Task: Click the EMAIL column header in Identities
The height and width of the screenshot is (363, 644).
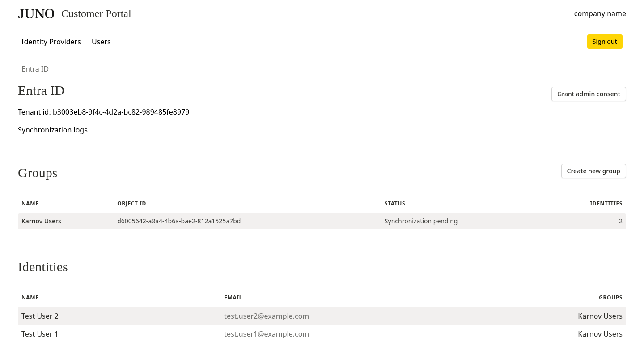Action: click(233, 297)
